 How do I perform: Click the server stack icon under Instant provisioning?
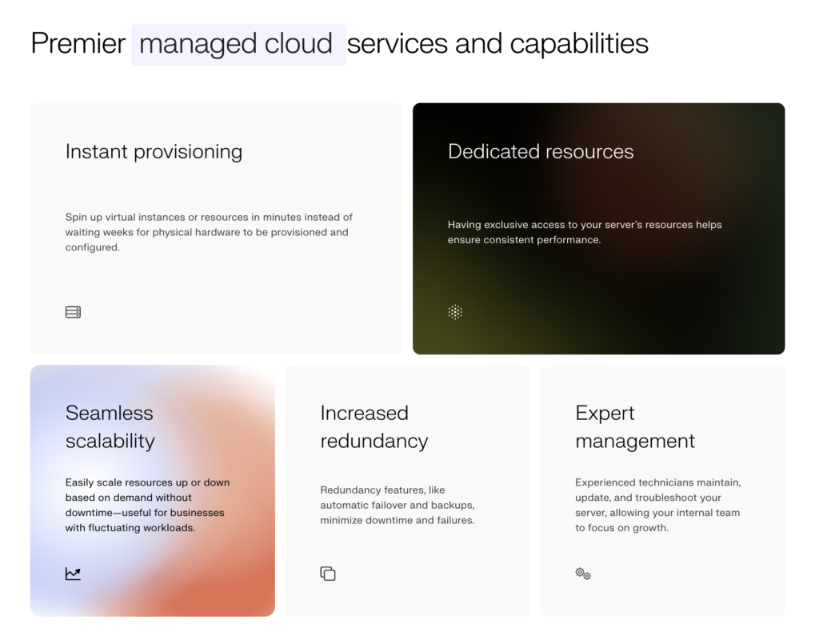tap(73, 311)
